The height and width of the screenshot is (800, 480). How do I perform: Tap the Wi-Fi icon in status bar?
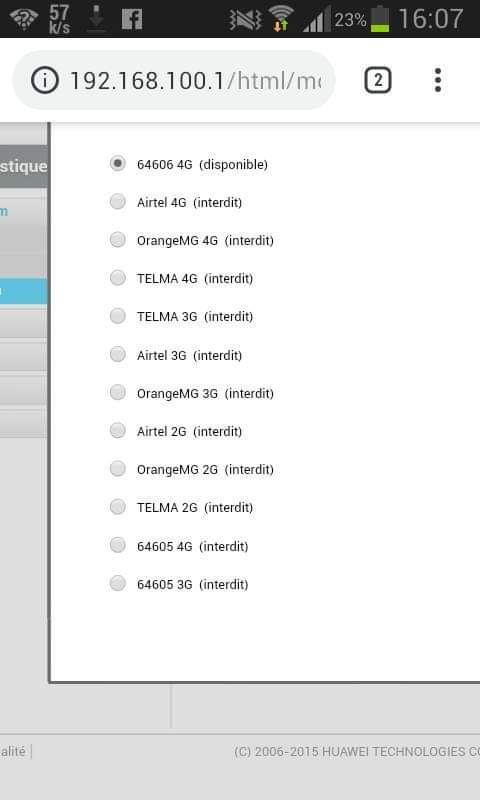(281, 19)
